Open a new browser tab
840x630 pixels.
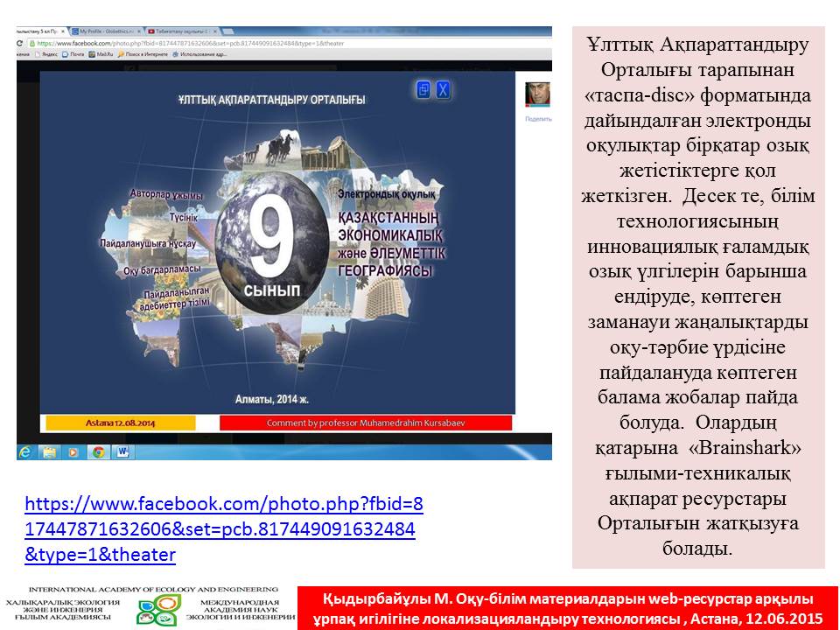point(227,31)
